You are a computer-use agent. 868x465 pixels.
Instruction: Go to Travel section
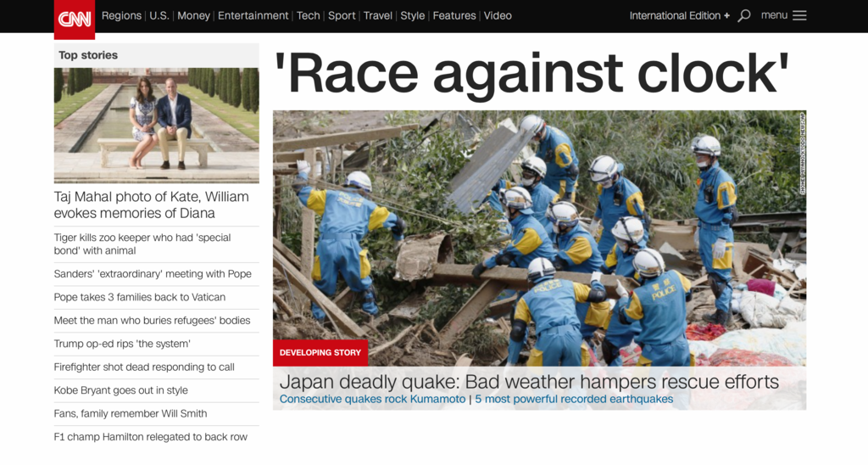377,15
